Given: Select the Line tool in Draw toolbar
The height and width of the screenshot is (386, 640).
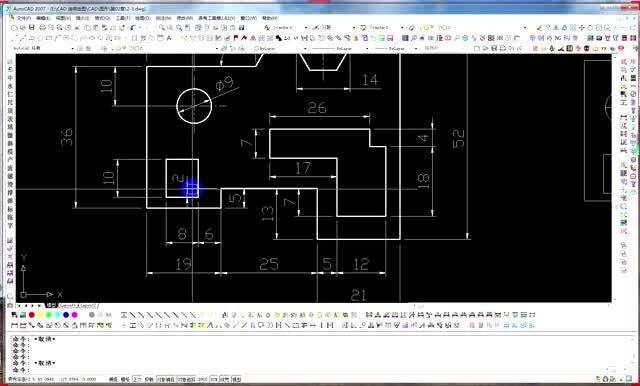Looking at the screenshot, I should click(x=15, y=38).
